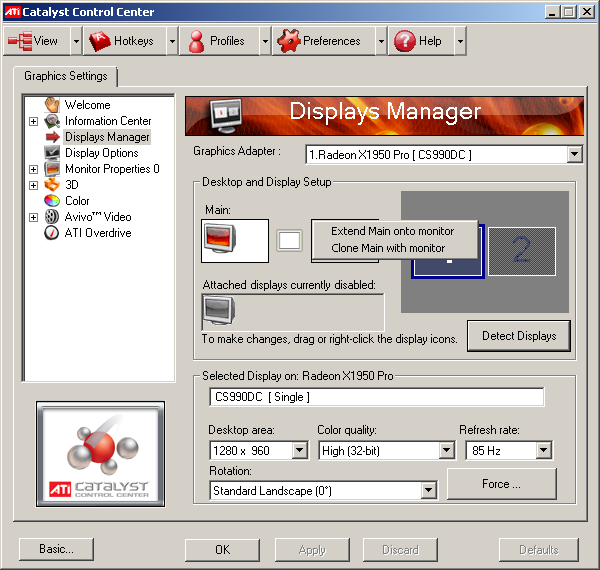Expand the Avivo Video tree node
The width and height of the screenshot is (600, 570).
[x=34, y=217]
